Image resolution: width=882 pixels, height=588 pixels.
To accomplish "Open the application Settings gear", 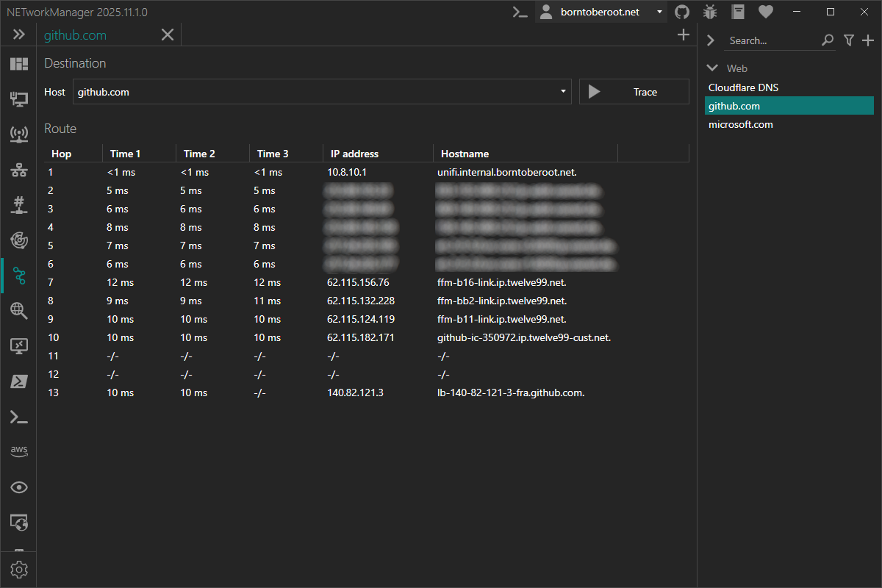I will click(x=19, y=569).
